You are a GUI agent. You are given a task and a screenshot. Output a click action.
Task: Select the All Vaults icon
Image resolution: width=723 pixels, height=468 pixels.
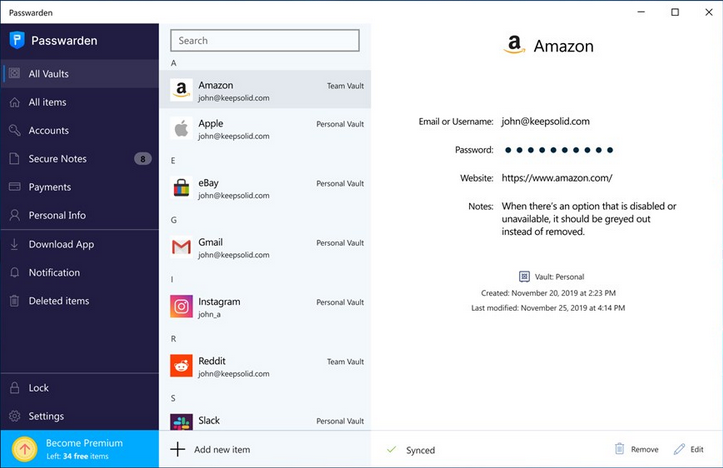point(15,73)
